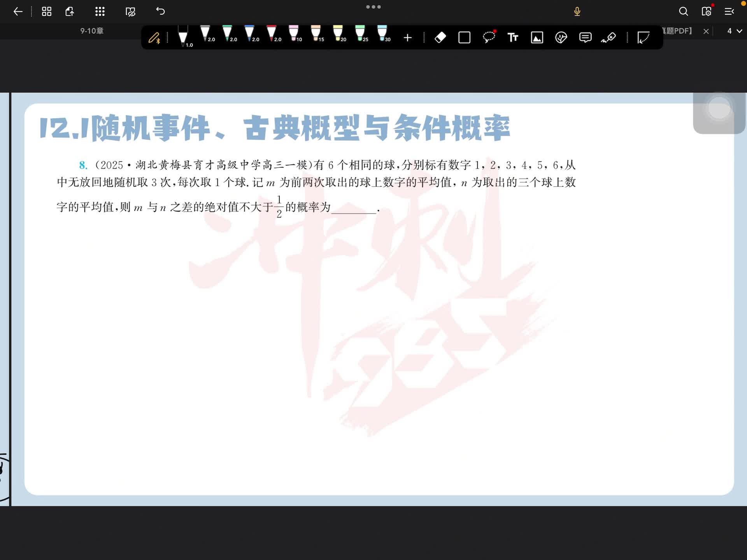Open the comment note tool

point(585,37)
